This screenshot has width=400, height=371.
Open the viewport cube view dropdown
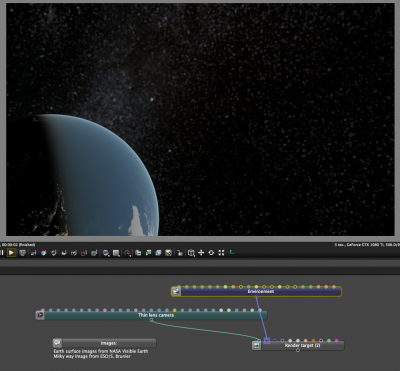[x=191, y=253]
